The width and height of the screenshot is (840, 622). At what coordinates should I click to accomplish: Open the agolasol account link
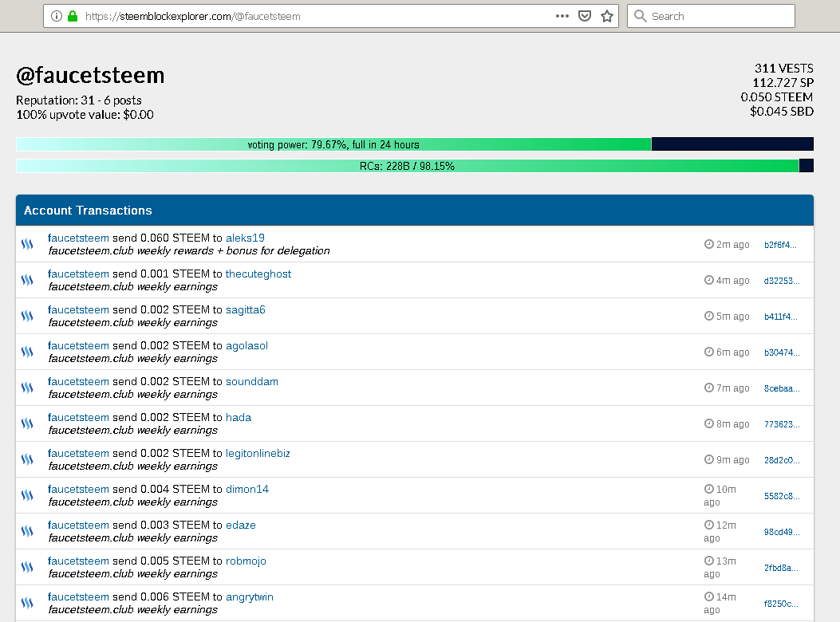pos(246,345)
